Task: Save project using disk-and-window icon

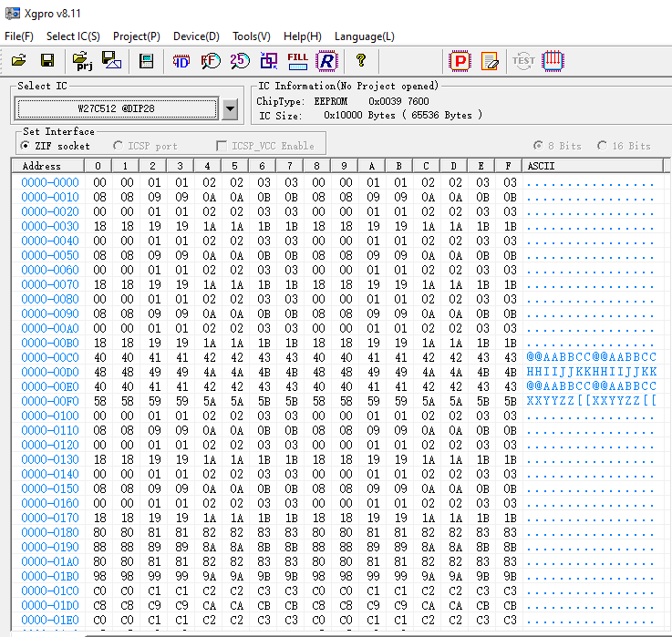Action: [x=111, y=60]
